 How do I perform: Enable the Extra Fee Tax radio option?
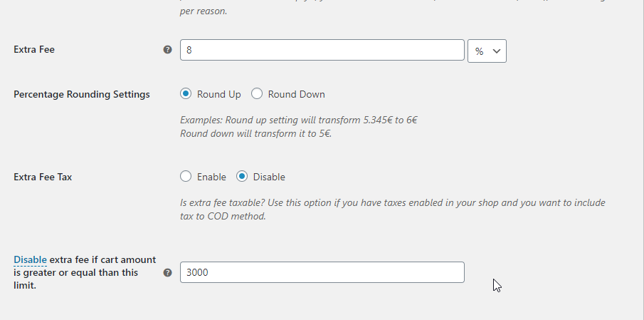186,177
